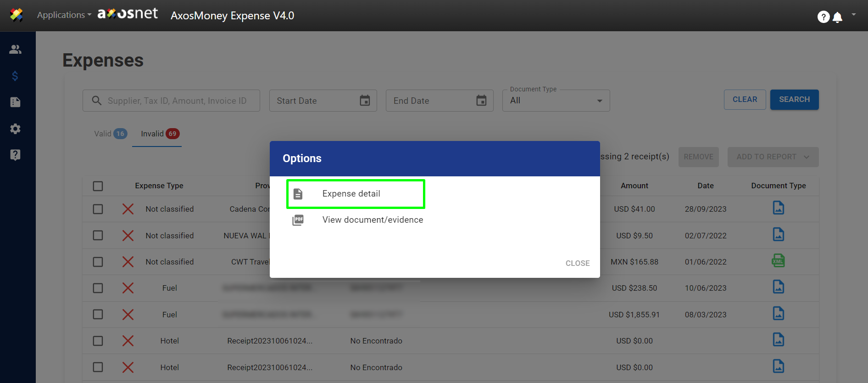Switch to the Valid tab
The width and height of the screenshot is (868, 383).
[110, 134]
